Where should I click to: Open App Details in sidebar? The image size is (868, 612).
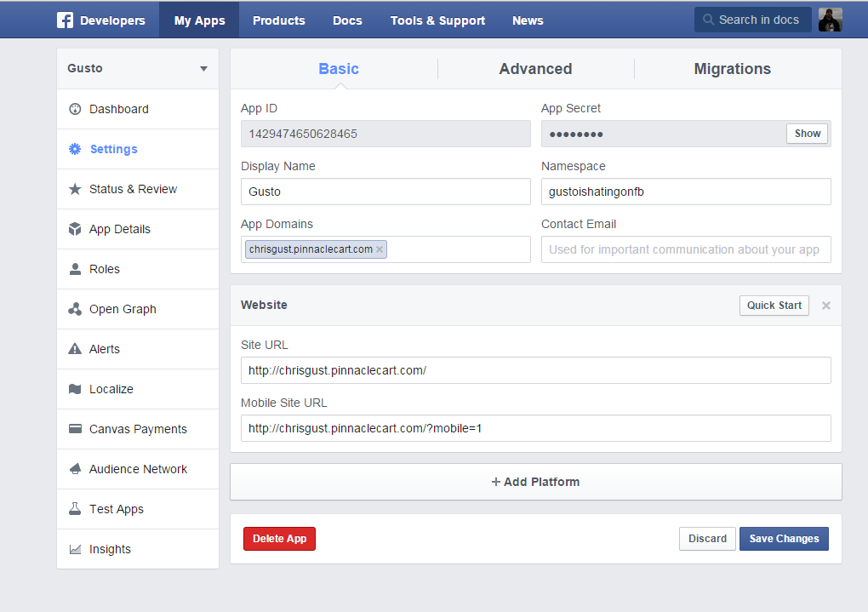click(138, 229)
